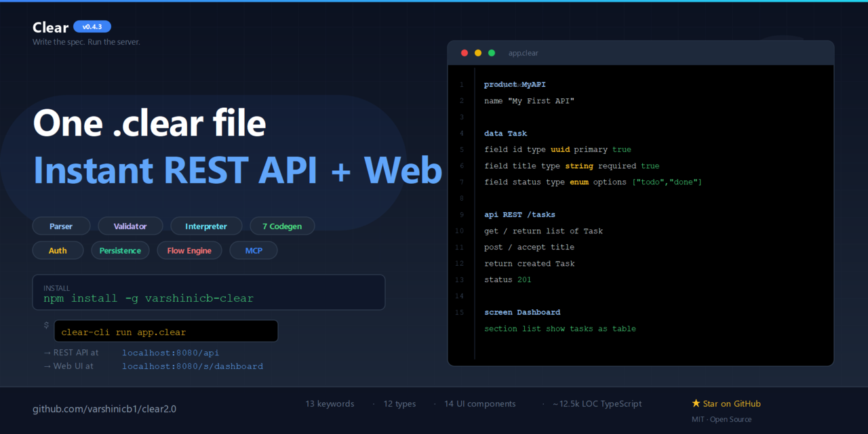
Task: Open the localhost:8080/s/dashboard link
Action: coord(193,366)
